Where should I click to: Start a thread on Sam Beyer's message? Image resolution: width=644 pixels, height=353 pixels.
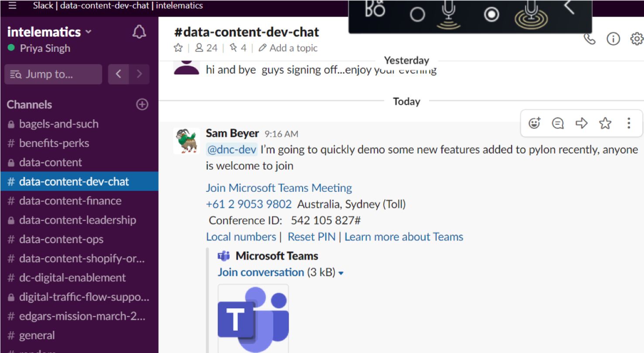(558, 123)
